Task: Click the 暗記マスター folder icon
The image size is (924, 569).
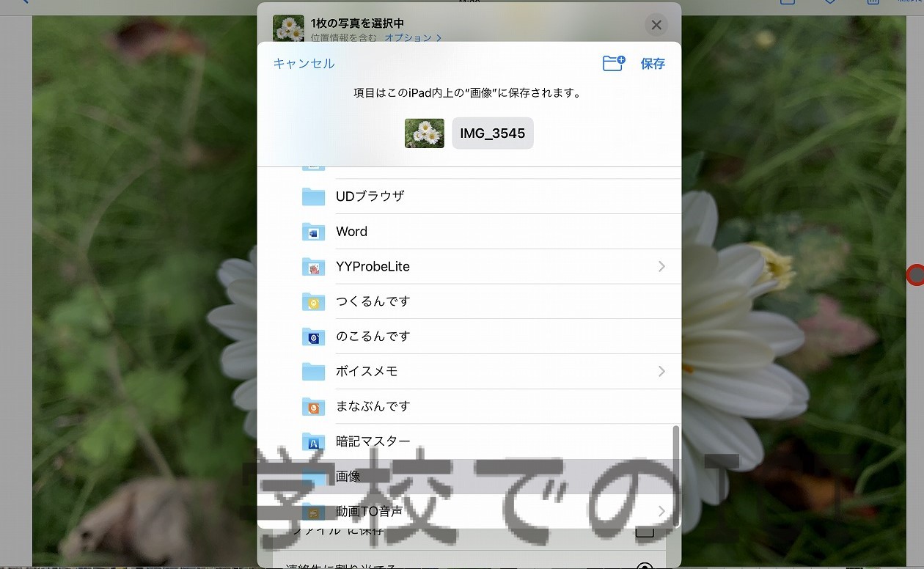Action: pyautogui.click(x=313, y=441)
